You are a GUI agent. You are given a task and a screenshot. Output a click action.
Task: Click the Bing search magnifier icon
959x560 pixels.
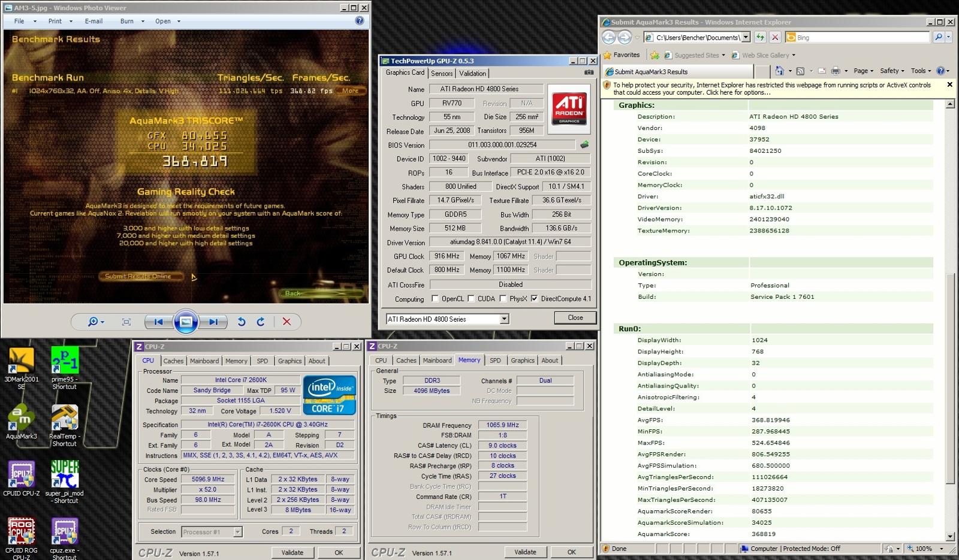pyautogui.click(x=938, y=37)
